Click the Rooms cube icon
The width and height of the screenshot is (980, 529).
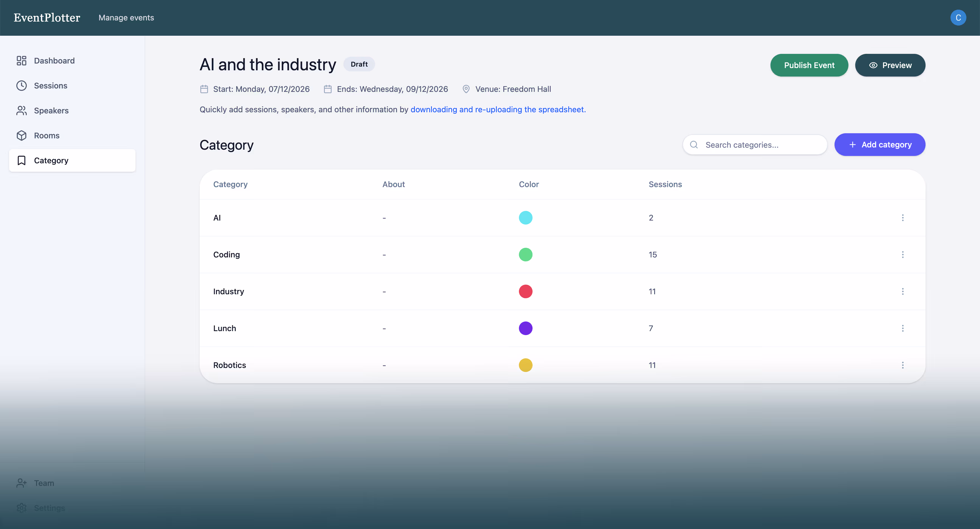click(21, 136)
